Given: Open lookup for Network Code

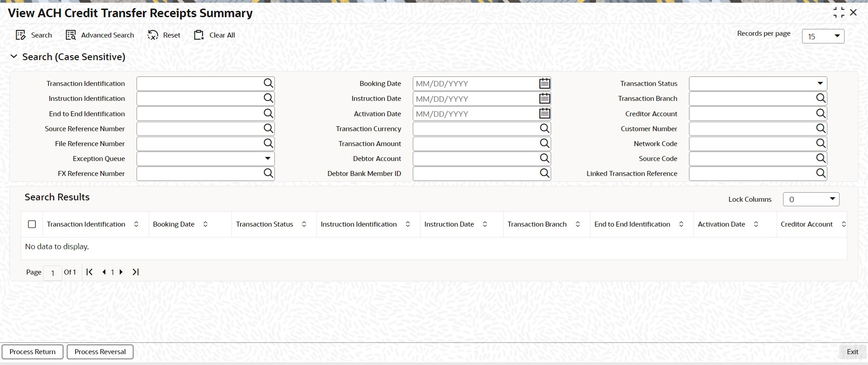Looking at the screenshot, I should (821, 143).
